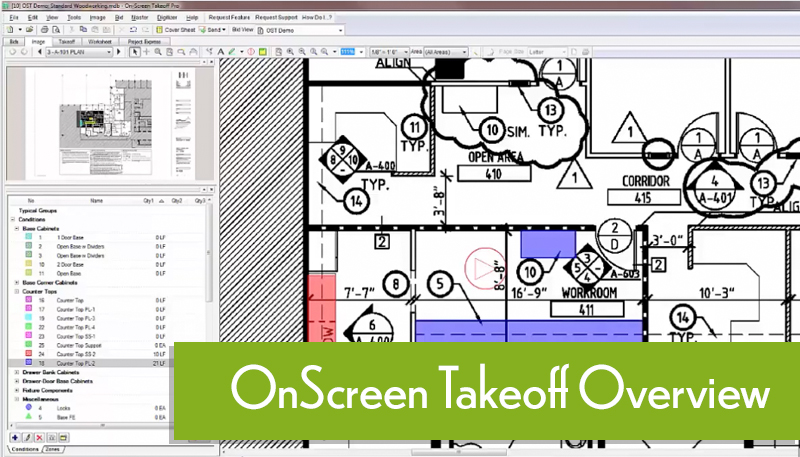This screenshot has height=457, width=800.
Task: Click the plan thumbnail overview image
Action: tap(110, 123)
